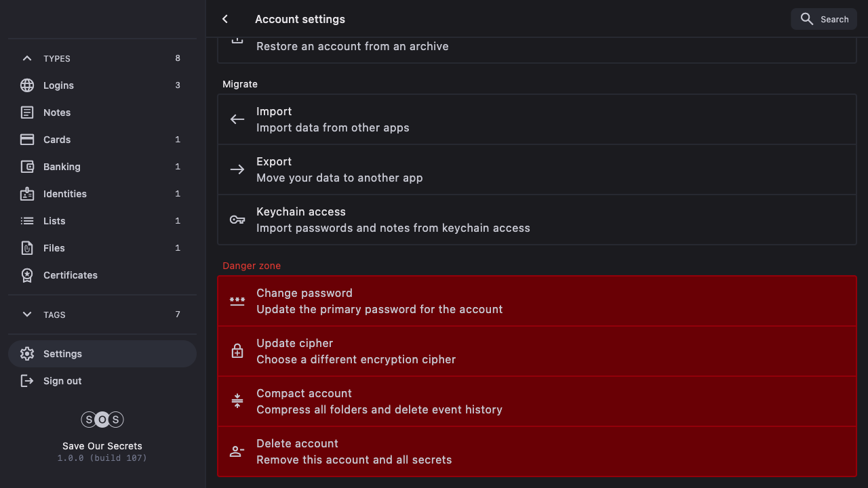Click the Logins globe icon
Viewport: 868px width, 488px height.
coord(27,85)
